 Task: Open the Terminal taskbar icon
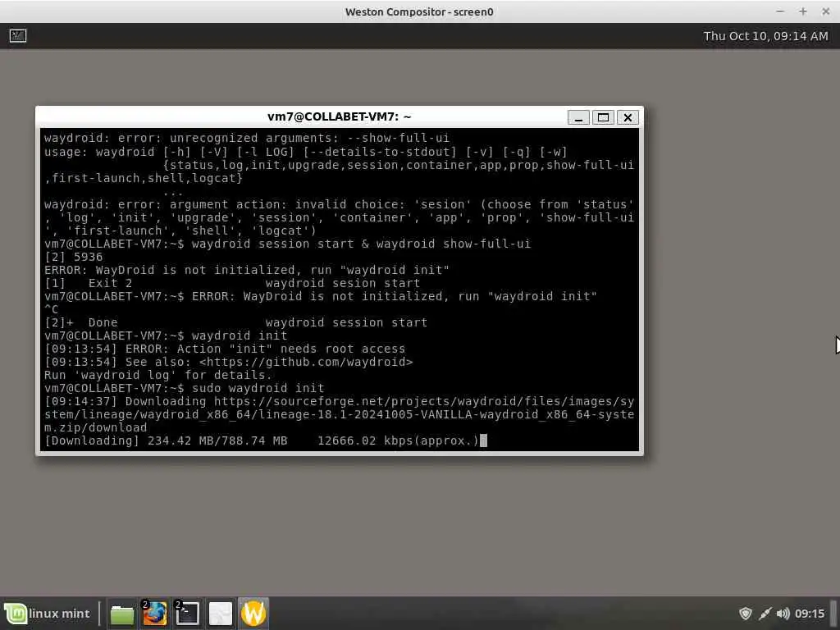pyautogui.click(x=188, y=614)
